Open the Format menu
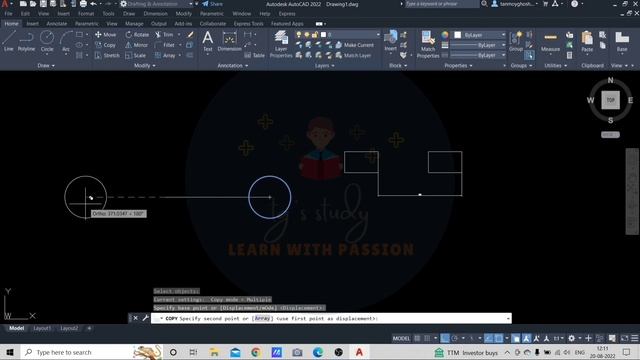 [86, 13]
